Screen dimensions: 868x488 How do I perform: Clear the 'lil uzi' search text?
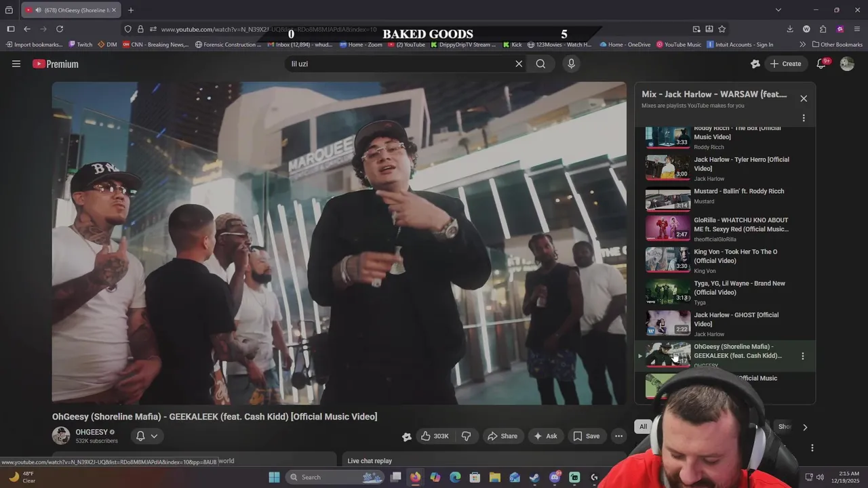pos(519,64)
